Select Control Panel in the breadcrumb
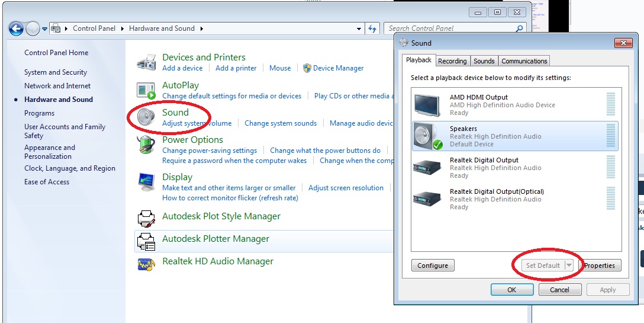644x323 pixels. (x=94, y=28)
